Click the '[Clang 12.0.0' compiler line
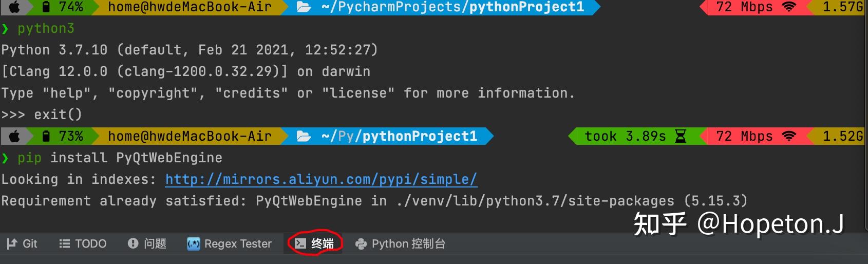This screenshot has width=868, height=264. [185, 71]
